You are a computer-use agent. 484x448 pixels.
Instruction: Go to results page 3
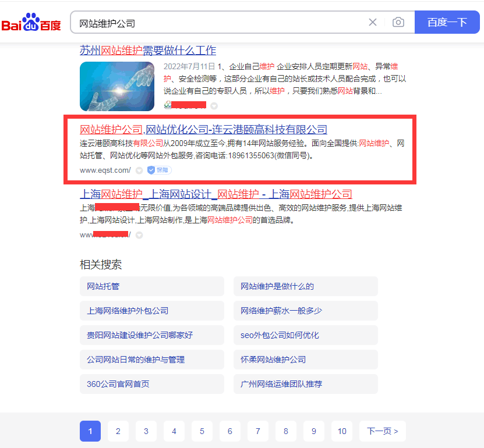(x=146, y=431)
